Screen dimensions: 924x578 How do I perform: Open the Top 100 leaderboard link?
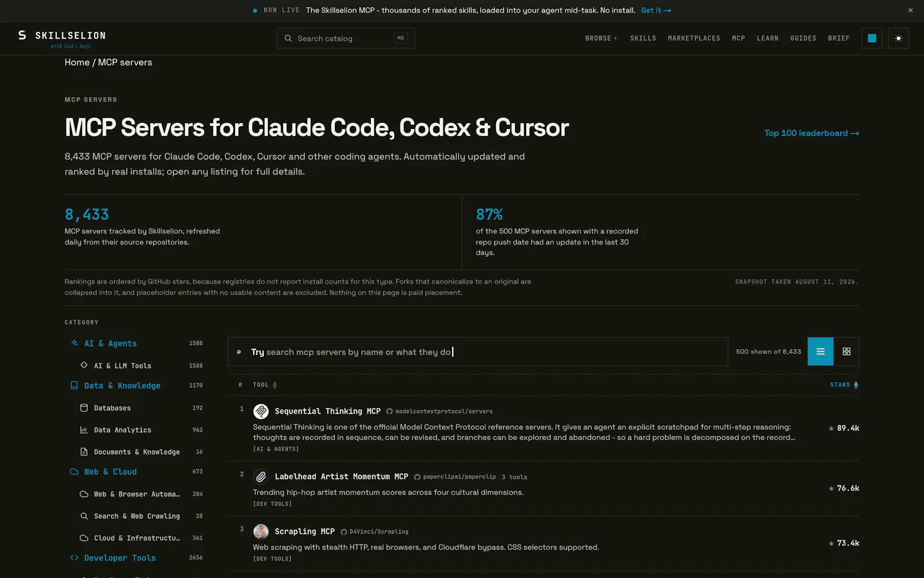[x=812, y=133]
